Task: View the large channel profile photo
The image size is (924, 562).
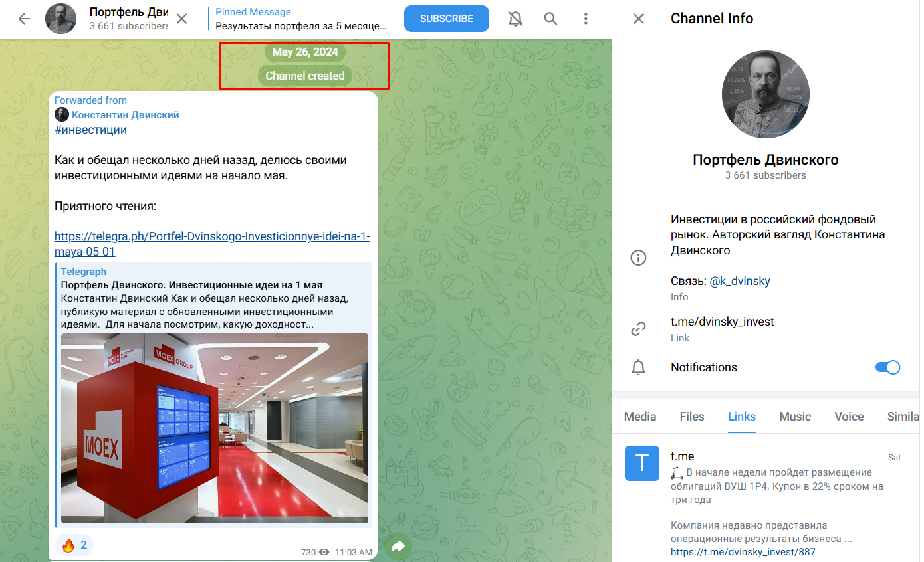Action: click(x=766, y=94)
